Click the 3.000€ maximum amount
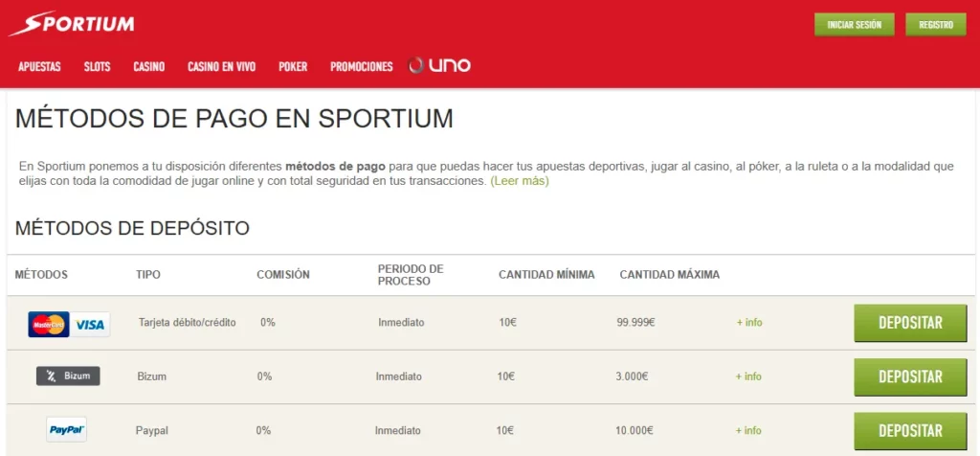This screenshot has width=980, height=456. (x=632, y=376)
